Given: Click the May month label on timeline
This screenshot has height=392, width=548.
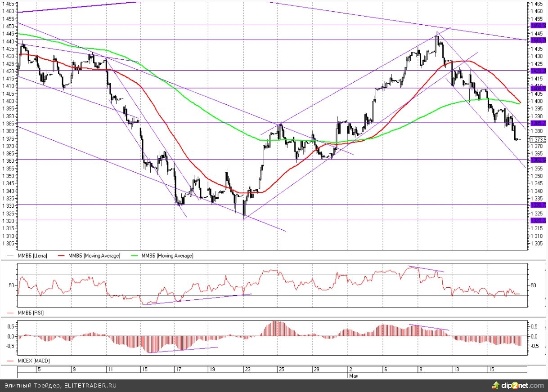Looking at the screenshot, I should pos(353,375).
